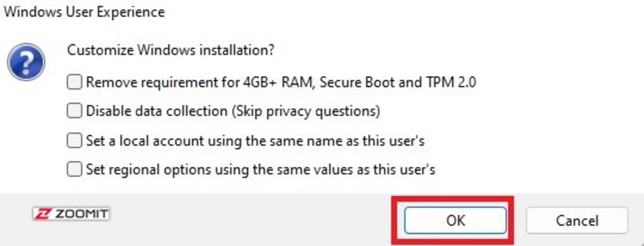Click the 'Set regional options' label text

[148, 170]
